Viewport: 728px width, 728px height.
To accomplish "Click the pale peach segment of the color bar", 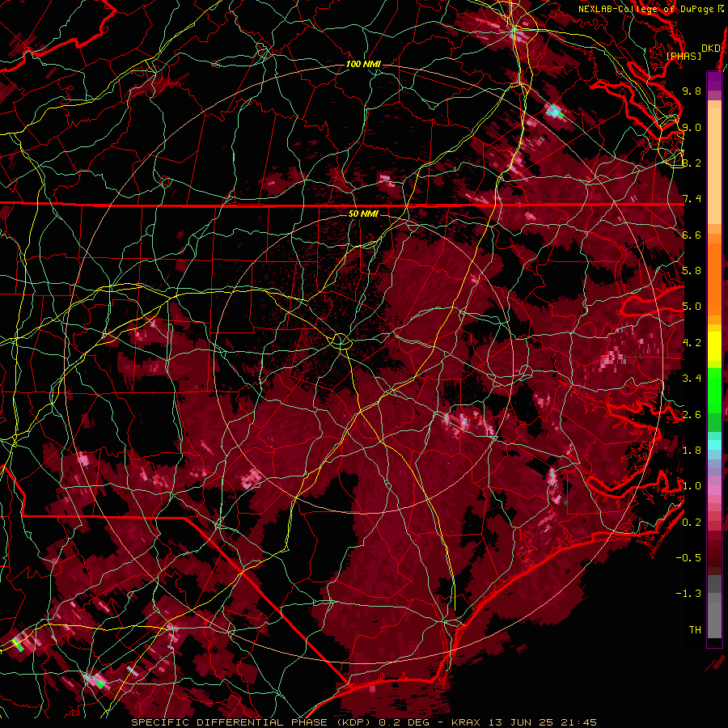I will click(714, 166).
